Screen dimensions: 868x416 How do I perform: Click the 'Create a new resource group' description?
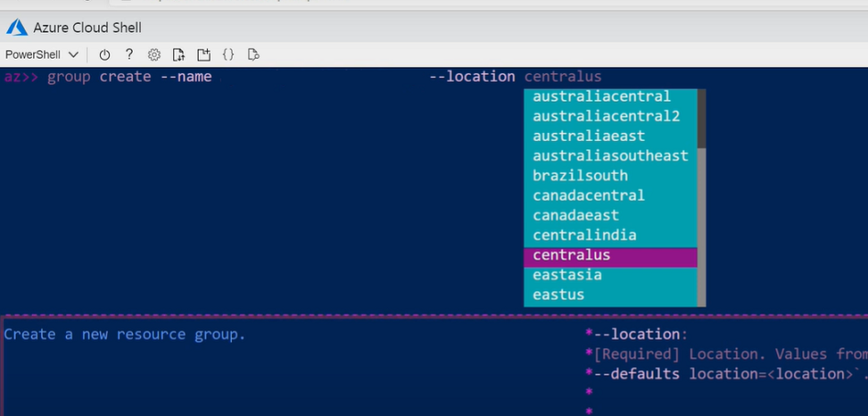125,334
